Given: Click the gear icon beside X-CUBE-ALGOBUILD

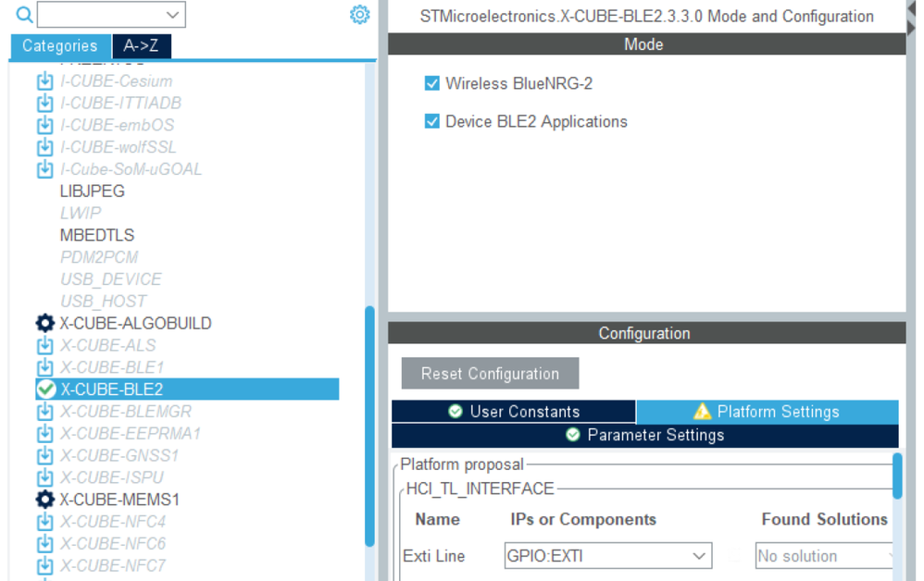Looking at the screenshot, I should click(44, 323).
